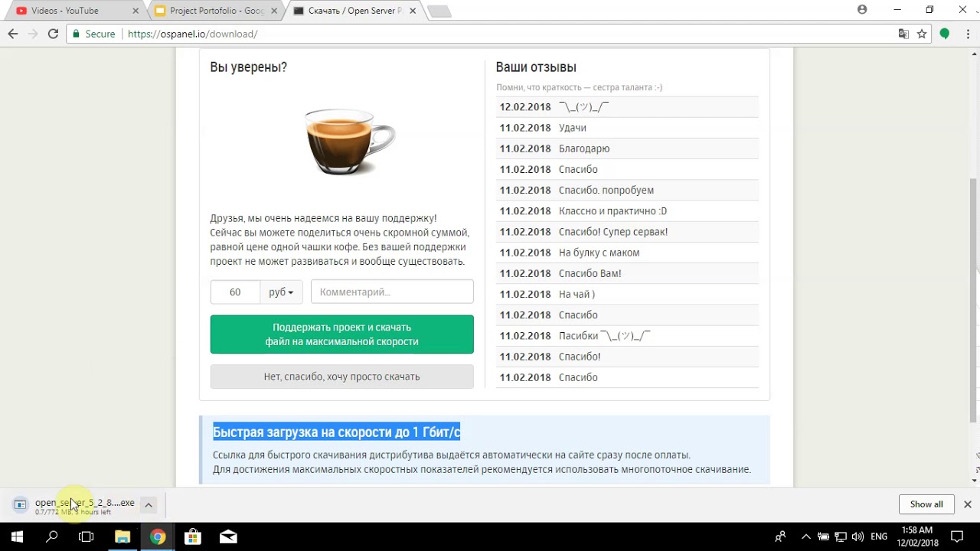Click the ospanel.io address bar URL
This screenshot has height=551, width=980.
point(192,34)
